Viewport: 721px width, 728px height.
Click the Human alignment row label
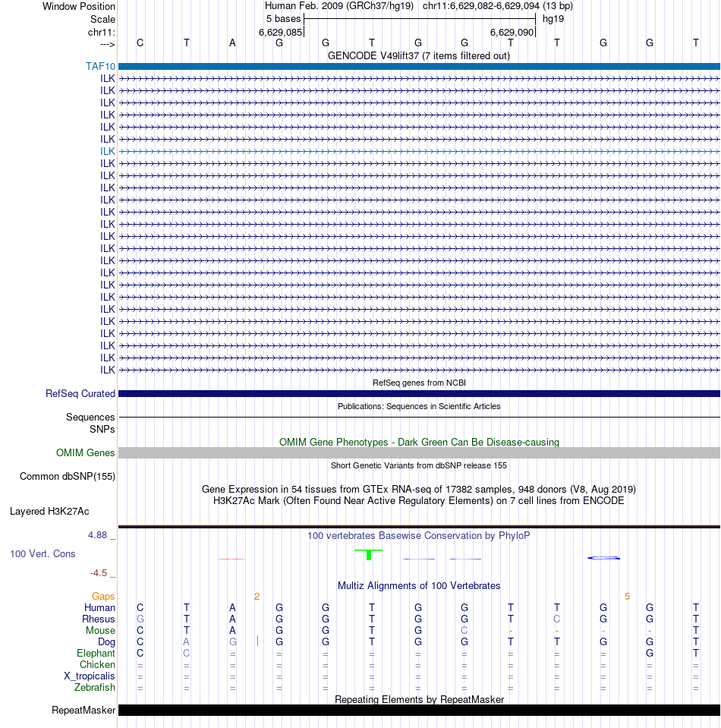(x=100, y=608)
